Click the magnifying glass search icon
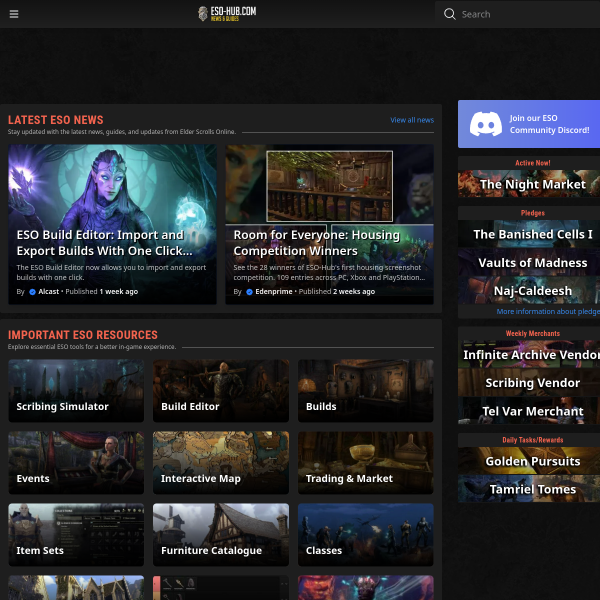Viewport: 600px width, 600px height. (450, 14)
